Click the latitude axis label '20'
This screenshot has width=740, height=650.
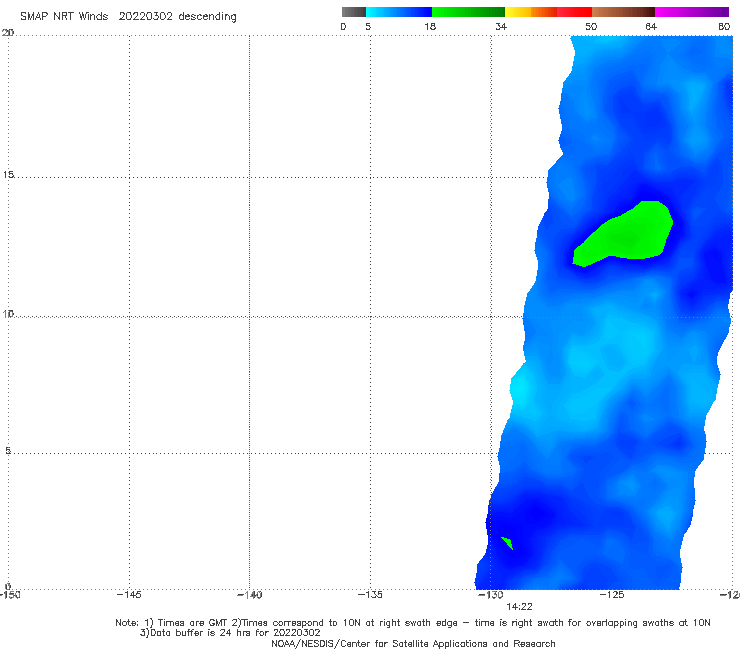(8, 33)
